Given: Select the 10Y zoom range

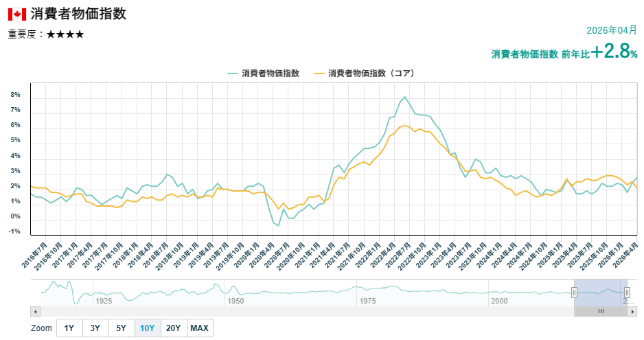Looking at the screenshot, I should tap(148, 328).
